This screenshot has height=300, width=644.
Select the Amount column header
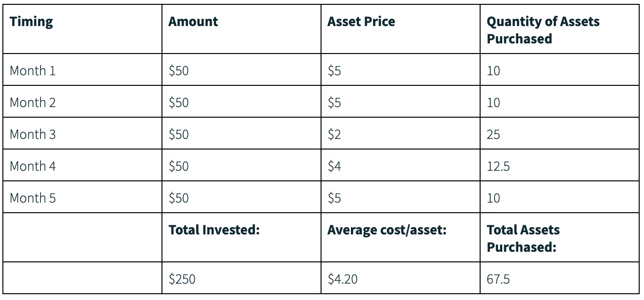pos(193,22)
